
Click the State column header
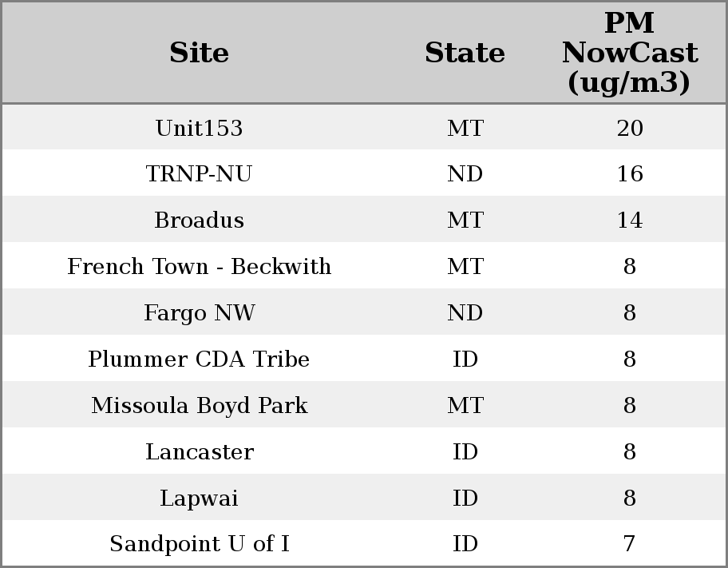[465, 53]
